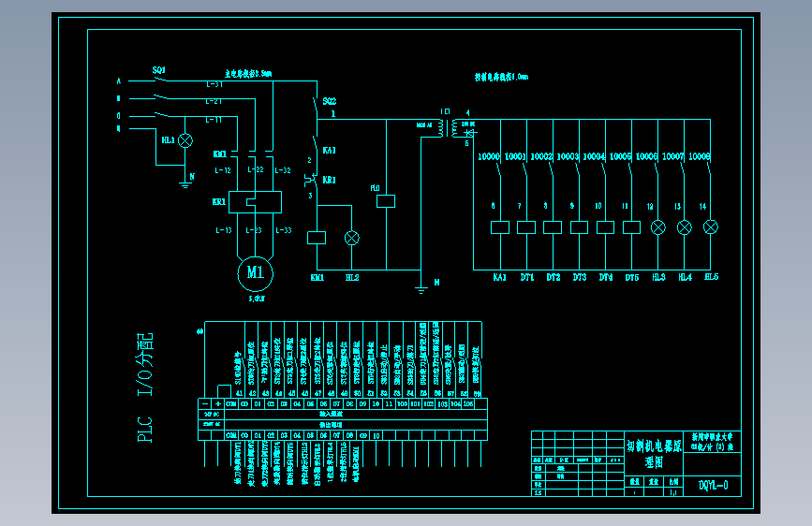Click the 10003 contact label

tap(568, 156)
